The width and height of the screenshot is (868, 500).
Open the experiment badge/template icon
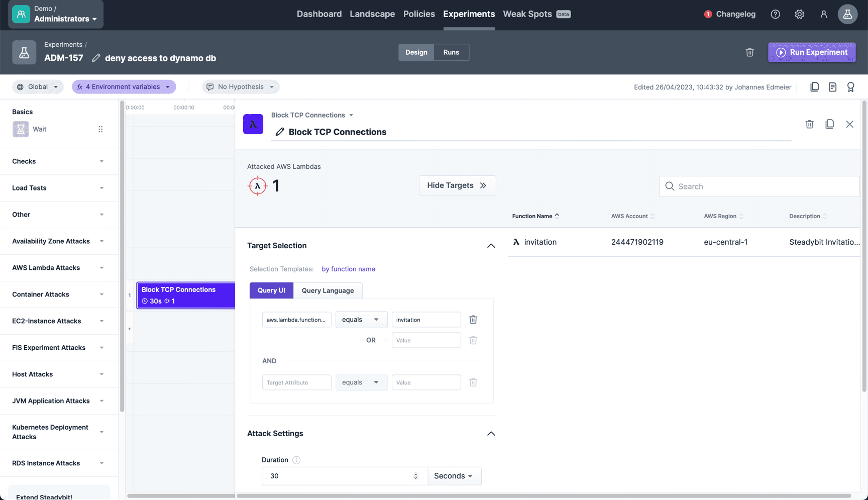[851, 86]
